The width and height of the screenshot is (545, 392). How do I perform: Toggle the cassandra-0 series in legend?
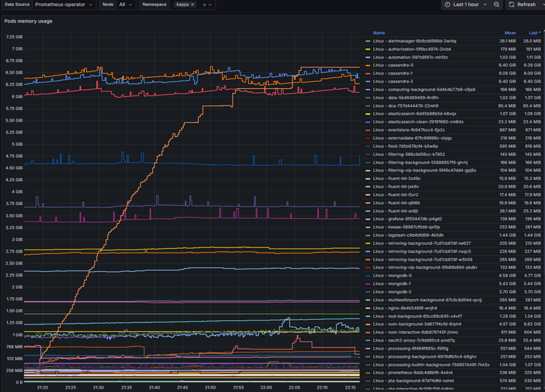(393, 65)
